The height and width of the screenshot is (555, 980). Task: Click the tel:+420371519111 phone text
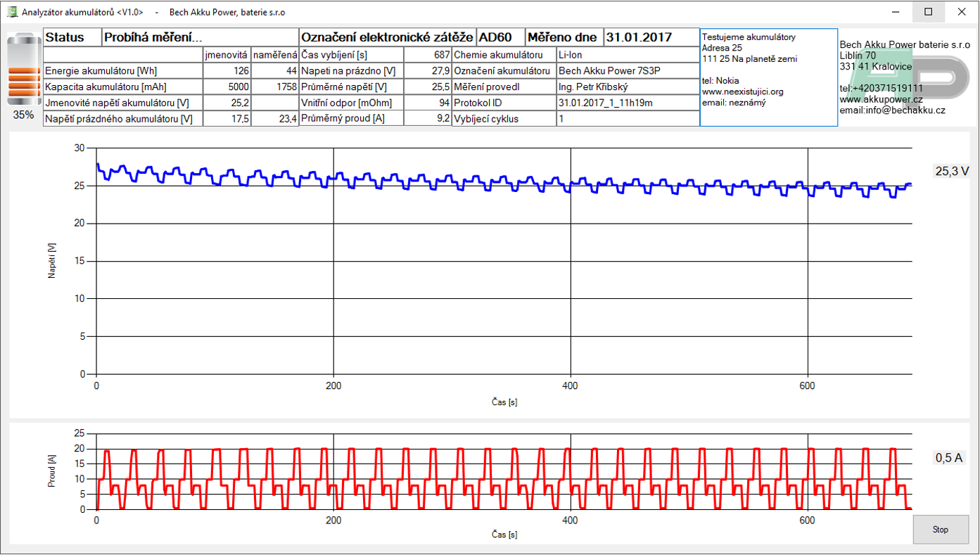(881, 88)
